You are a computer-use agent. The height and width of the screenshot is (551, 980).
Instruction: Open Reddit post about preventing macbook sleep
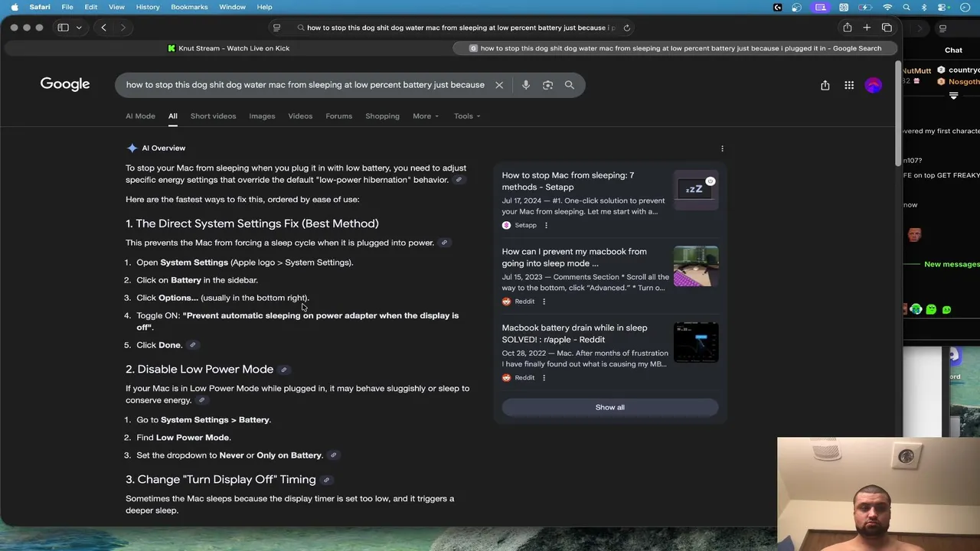[574, 257]
